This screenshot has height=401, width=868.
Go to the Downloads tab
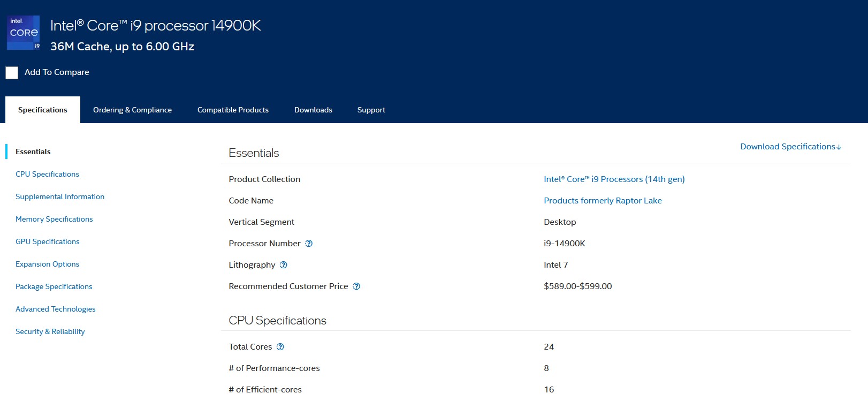pyautogui.click(x=313, y=110)
